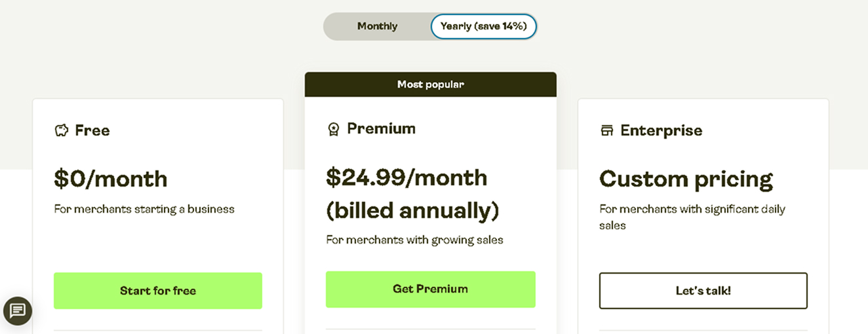868x334 pixels.
Task: Click the storefront icon beside Enterprise
Action: tap(607, 130)
